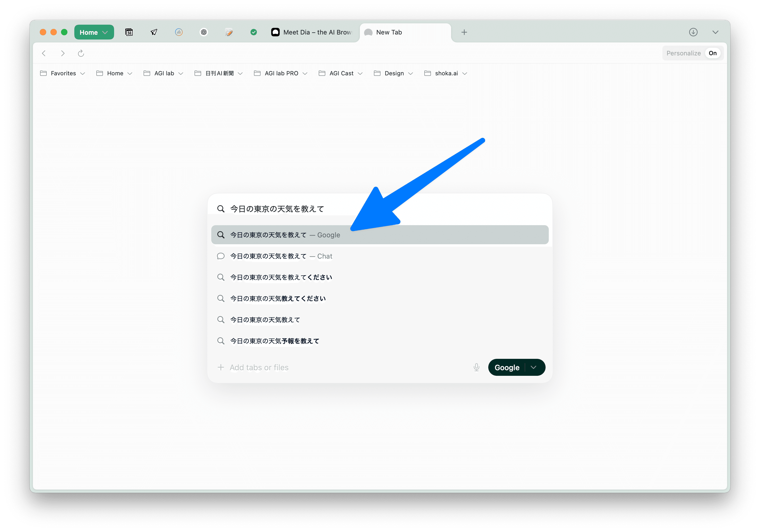The image size is (760, 532).
Task: Expand the AGI lab PRO bookmark folder
Action: click(x=281, y=73)
